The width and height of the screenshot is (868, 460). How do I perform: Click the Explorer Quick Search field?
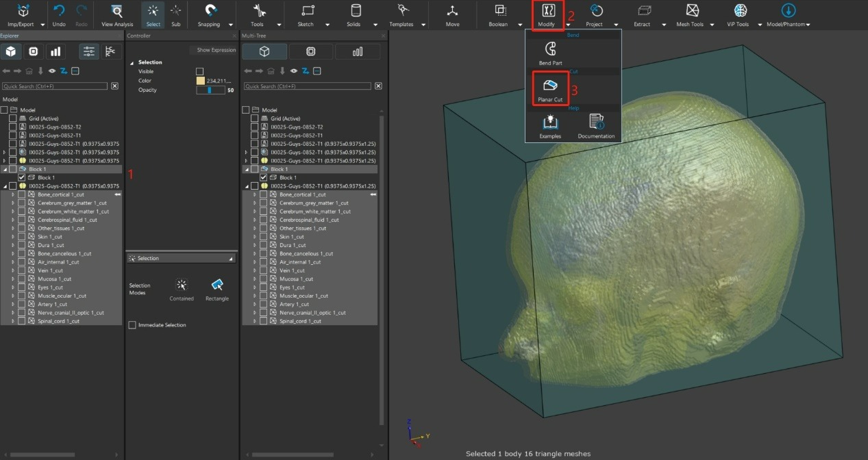point(55,86)
